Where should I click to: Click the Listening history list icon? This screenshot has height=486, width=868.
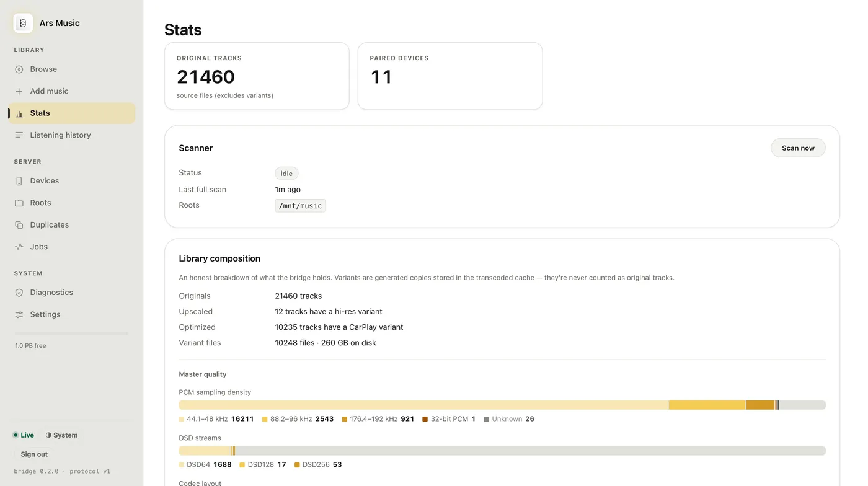coord(19,135)
